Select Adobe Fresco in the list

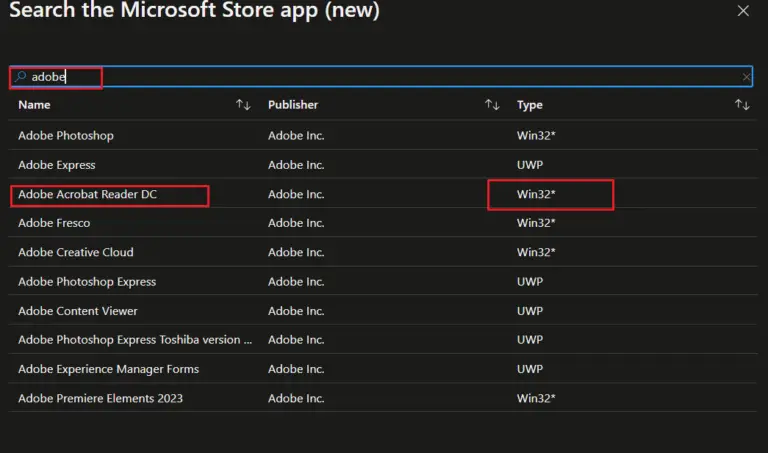tap(54, 223)
